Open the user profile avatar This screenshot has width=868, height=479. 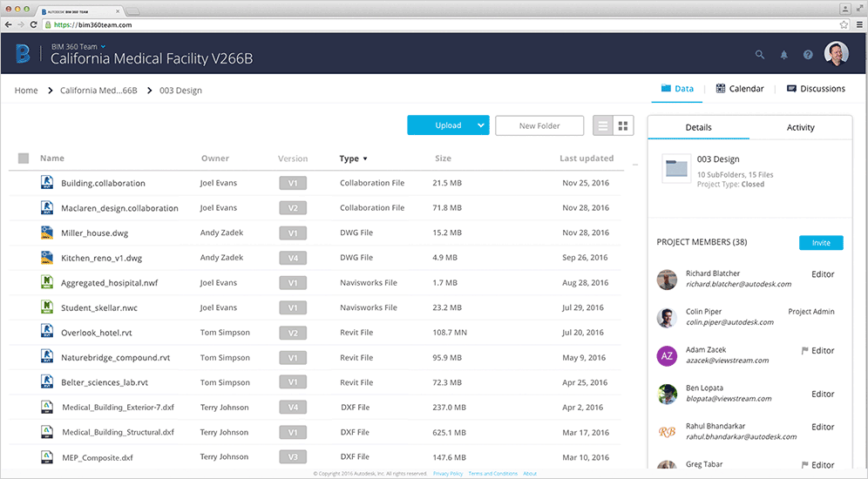point(836,54)
